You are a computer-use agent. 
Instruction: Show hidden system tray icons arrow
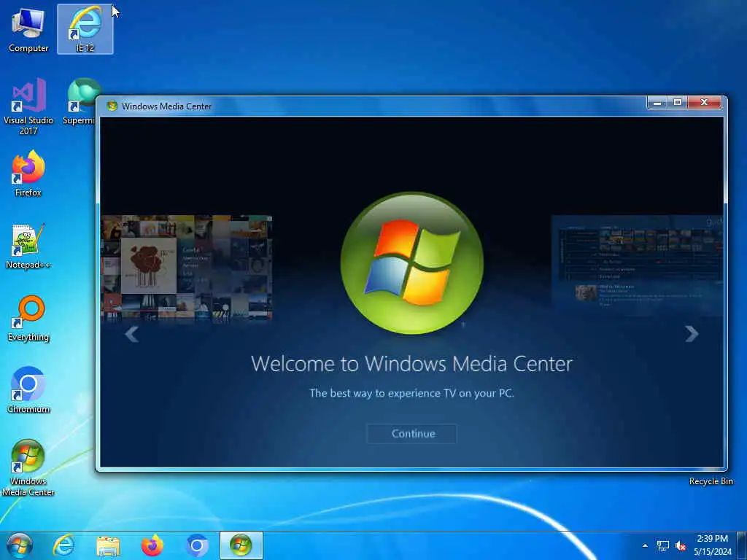(x=645, y=545)
